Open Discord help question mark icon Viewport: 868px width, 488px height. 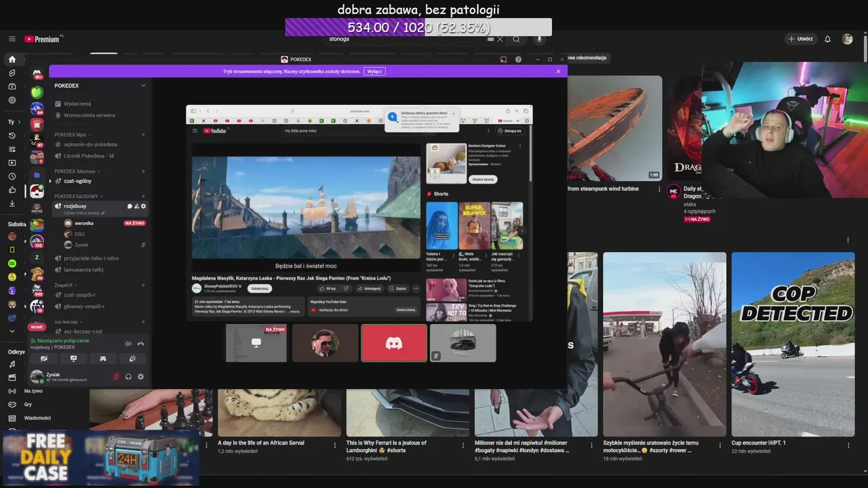(x=518, y=60)
